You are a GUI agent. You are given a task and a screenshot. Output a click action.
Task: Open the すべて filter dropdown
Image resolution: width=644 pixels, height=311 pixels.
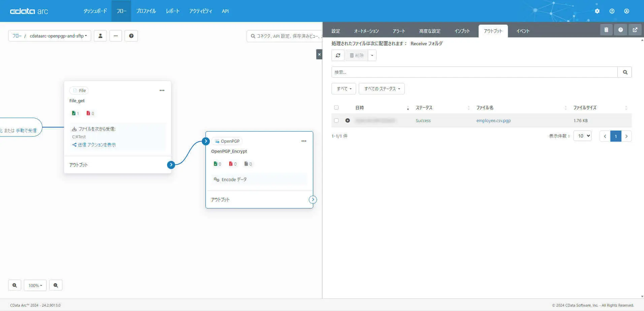click(344, 89)
